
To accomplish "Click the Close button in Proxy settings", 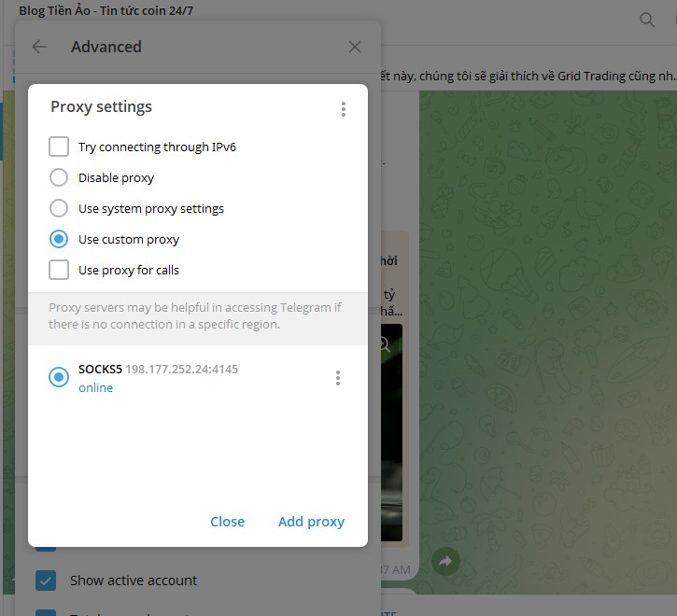I will pyautogui.click(x=227, y=522).
